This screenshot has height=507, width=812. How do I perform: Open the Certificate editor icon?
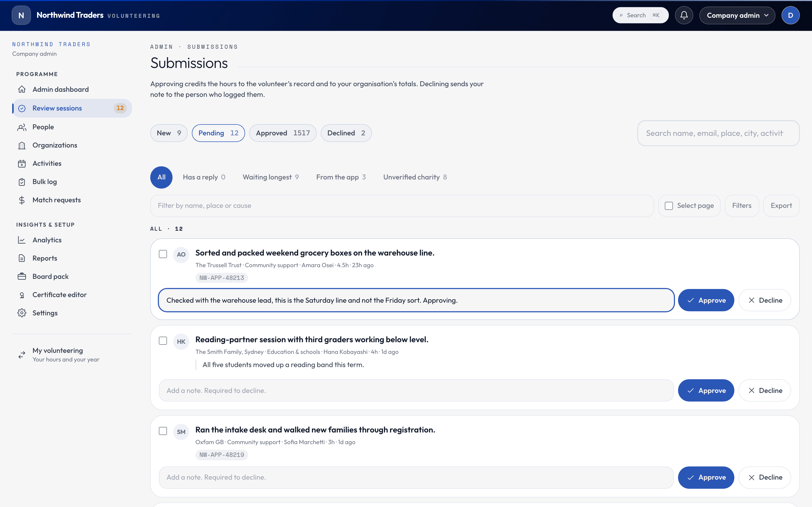tap(22, 295)
